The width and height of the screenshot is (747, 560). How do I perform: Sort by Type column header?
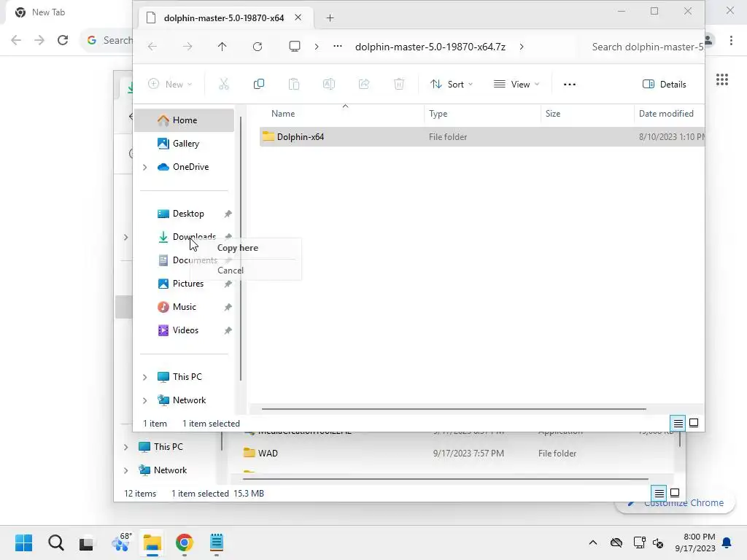438,113
